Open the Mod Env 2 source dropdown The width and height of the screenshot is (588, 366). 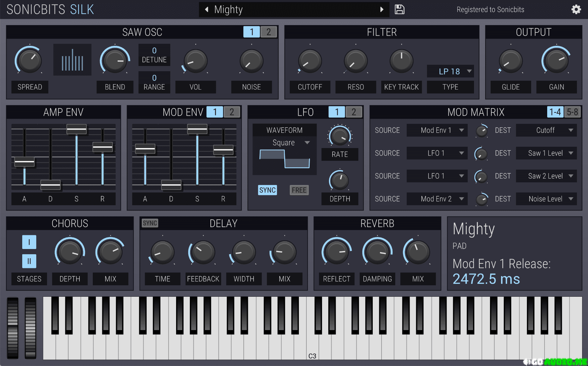(x=437, y=199)
